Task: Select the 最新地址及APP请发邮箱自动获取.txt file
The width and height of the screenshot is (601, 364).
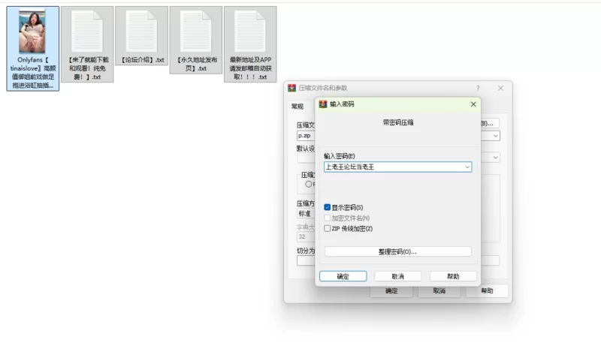Action: tap(250, 44)
